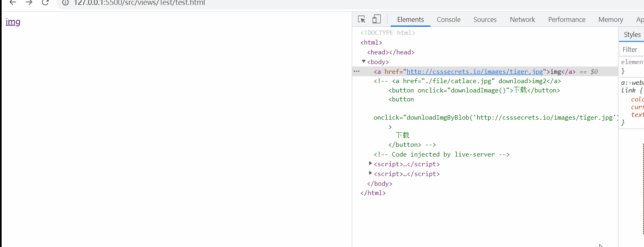Select the closing html tag row

pyautogui.click(x=373, y=193)
